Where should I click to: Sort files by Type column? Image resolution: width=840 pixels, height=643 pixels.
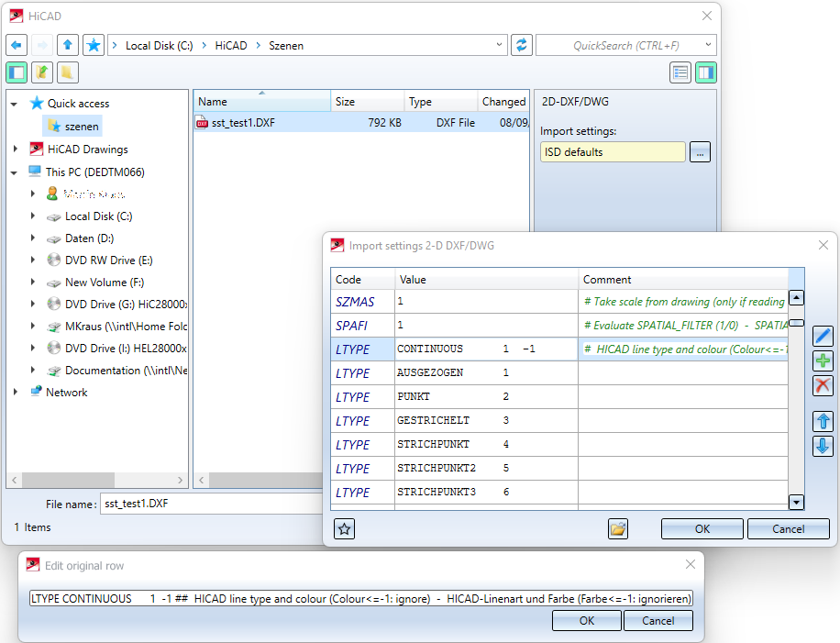(441, 101)
